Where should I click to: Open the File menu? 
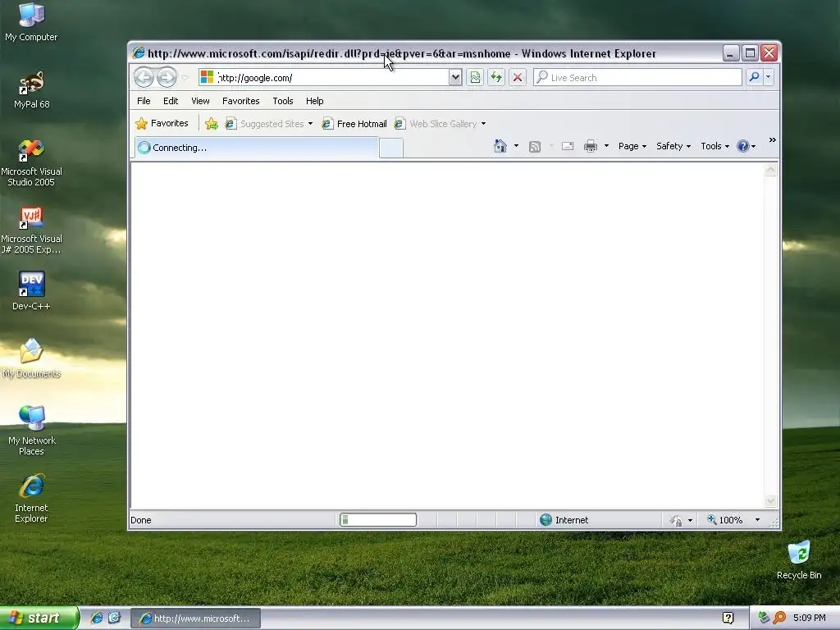(x=144, y=101)
